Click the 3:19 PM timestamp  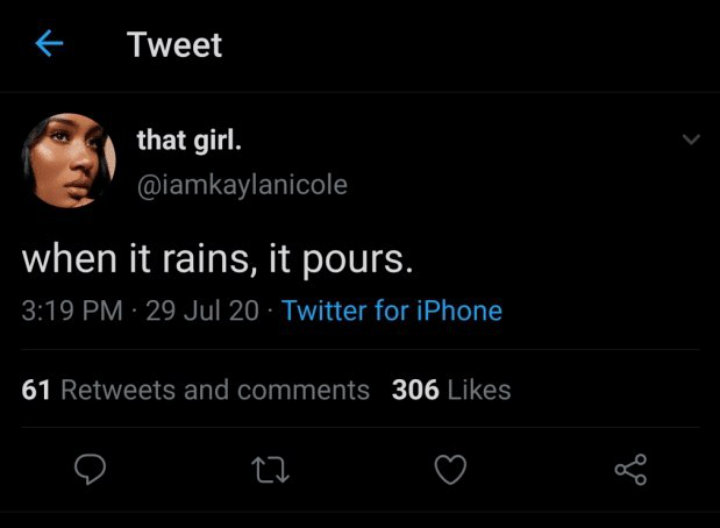(x=72, y=310)
